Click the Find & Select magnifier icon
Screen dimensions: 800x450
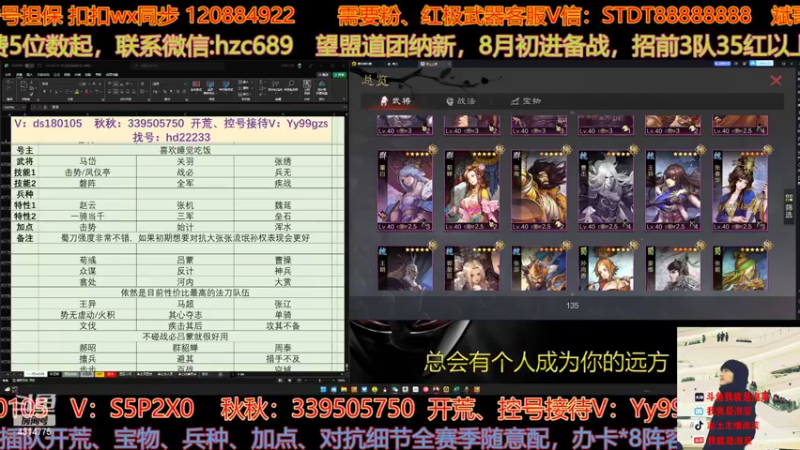(x=291, y=86)
